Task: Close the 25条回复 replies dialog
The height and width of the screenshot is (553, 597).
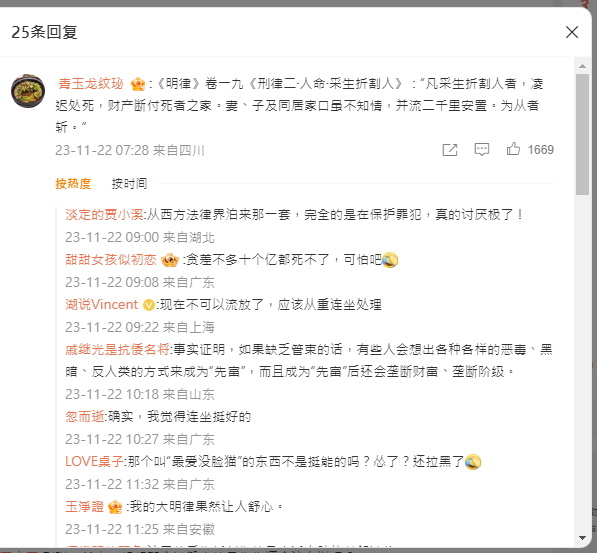Action: (x=571, y=32)
